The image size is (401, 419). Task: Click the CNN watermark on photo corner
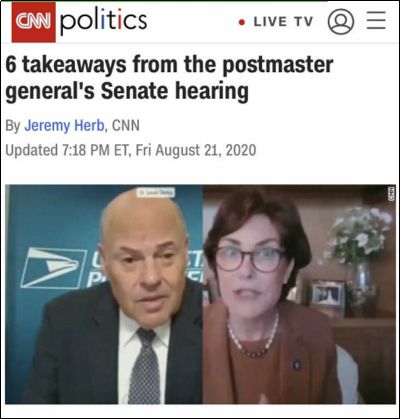392,195
